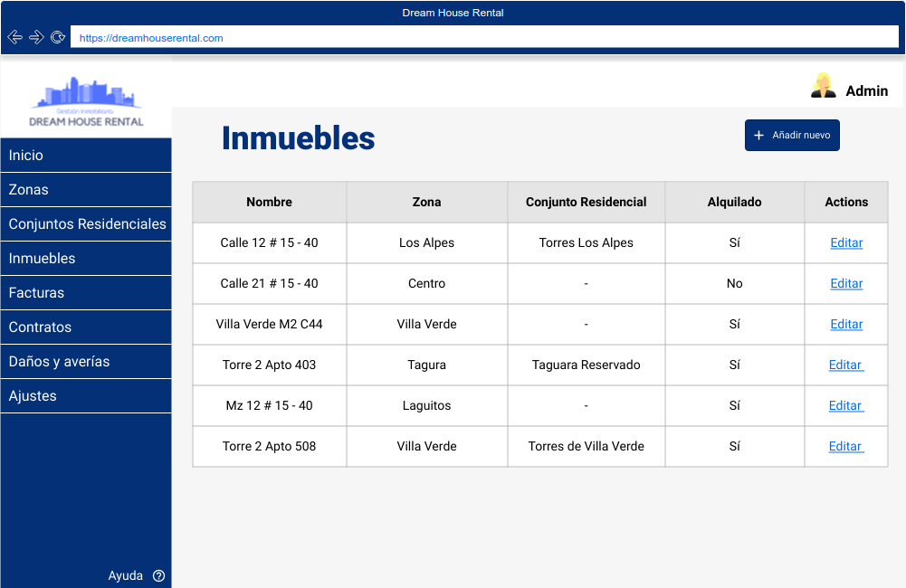Viewport: 906px width, 588px height.
Task: Click Editar for Villa Verde M2 C44
Action: click(846, 324)
